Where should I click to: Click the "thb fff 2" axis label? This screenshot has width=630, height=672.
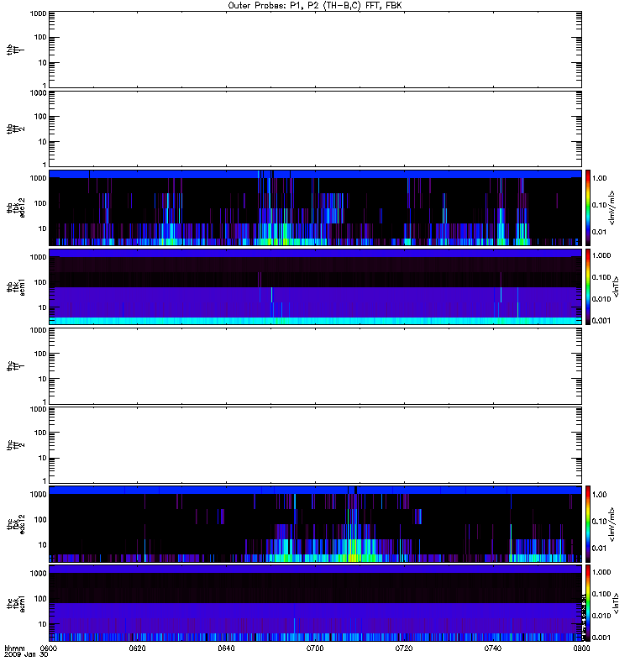[16, 129]
